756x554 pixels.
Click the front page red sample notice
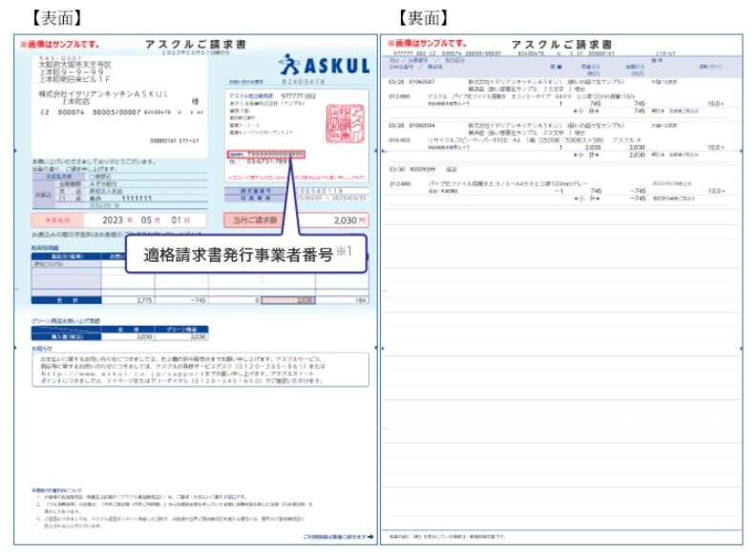(x=60, y=44)
